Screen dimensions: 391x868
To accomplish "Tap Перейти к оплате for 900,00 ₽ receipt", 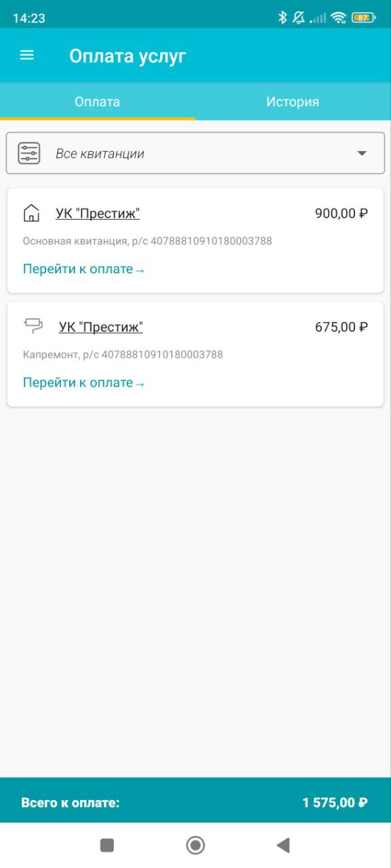I will click(x=84, y=269).
